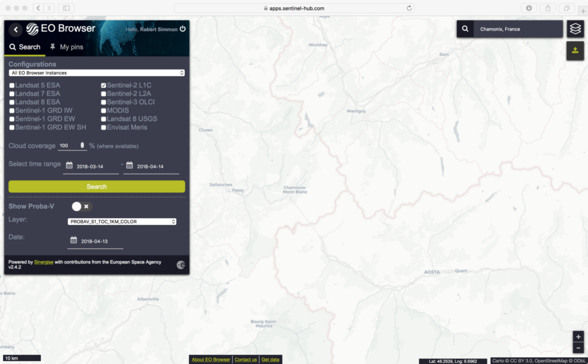Enable Sentinel-1 GRD IW dataset

pyautogui.click(x=11, y=111)
